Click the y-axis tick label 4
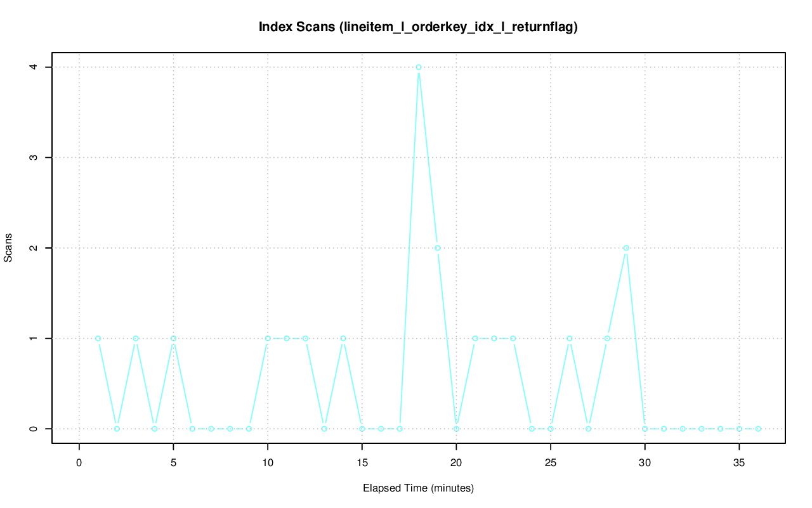812x508 pixels. (x=33, y=67)
